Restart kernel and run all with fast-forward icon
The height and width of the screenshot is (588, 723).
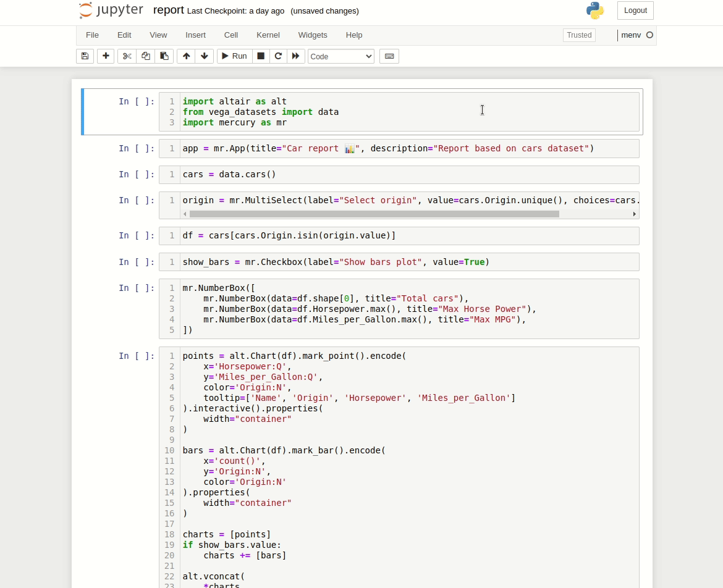pyautogui.click(x=296, y=56)
